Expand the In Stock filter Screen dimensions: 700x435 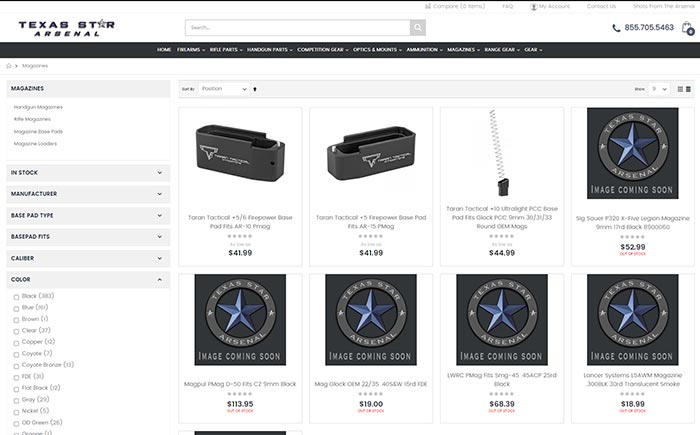coord(88,173)
